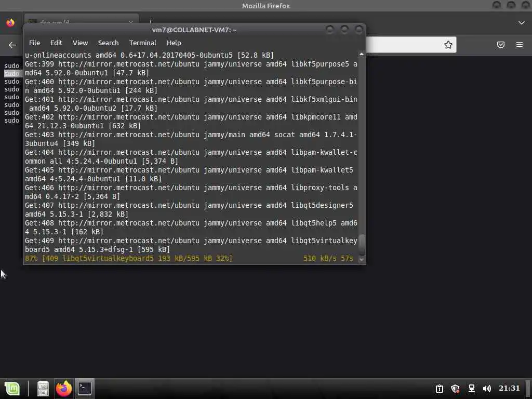Open the terminal Edit menu
Image resolution: width=532 pixels, height=399 pixels.
click(x=56, y=43)
